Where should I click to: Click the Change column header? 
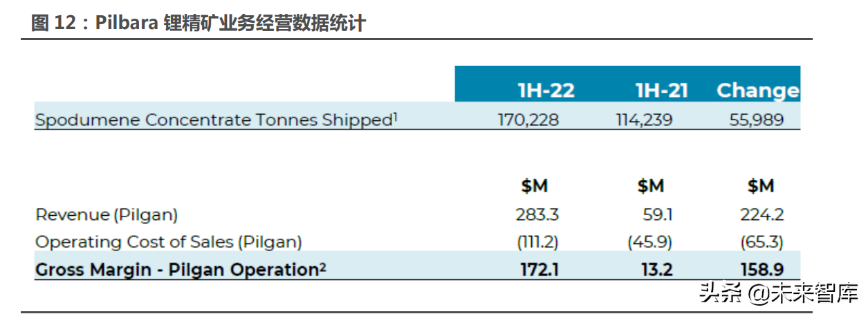point(757,91)
